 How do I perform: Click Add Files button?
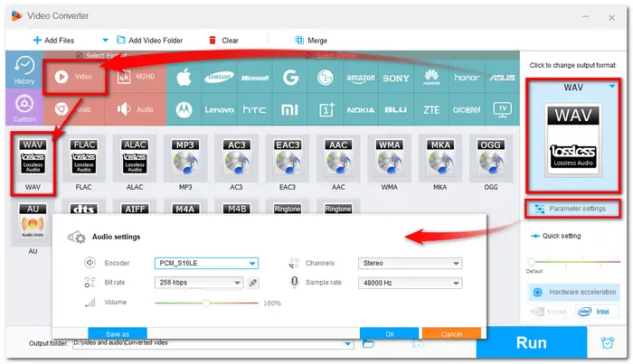[53, 41]
